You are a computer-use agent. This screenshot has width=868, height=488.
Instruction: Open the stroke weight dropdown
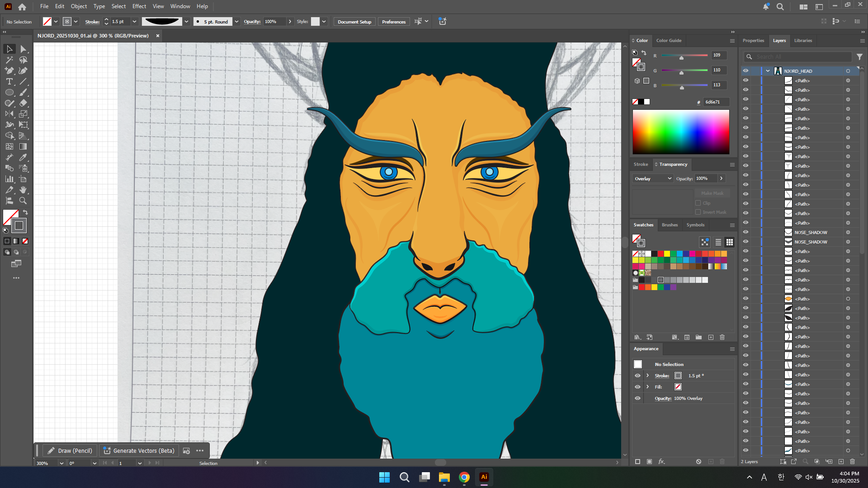[x=134, y=22]
